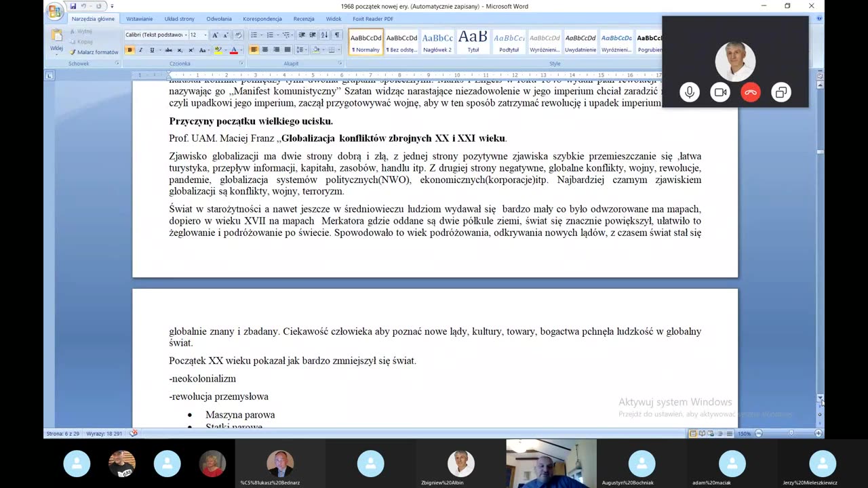Image resolution: width=868 pixels, height=488 pixels.
Task: Open the Foxit Reader PDF tab
Action: tap(372, 19)
